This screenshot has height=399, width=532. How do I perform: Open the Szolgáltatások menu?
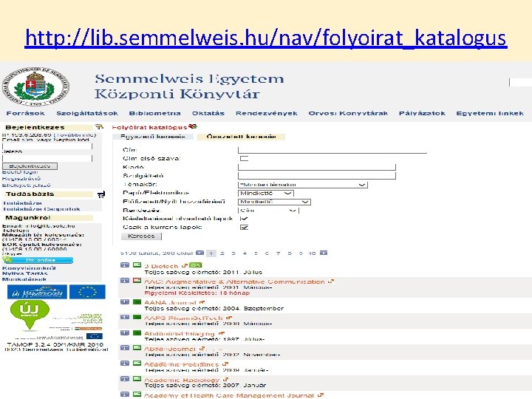tap(87, 113)
